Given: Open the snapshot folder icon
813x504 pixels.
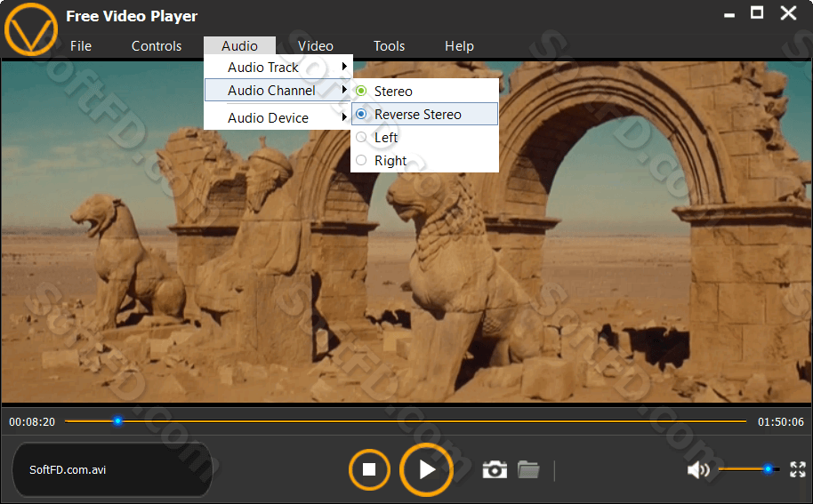Looking at the screenshot, I should coord(528,469).
